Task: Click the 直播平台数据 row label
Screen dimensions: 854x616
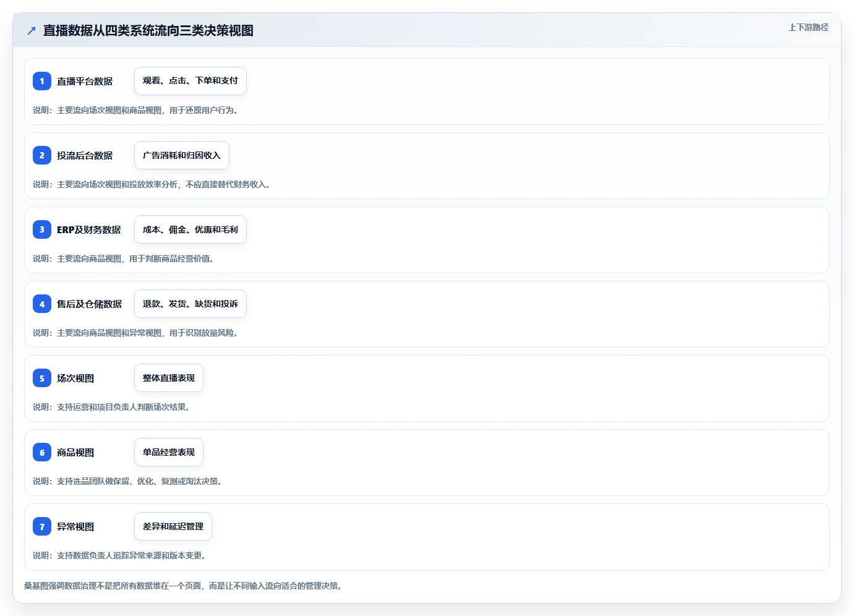Action: coord(85,81)
